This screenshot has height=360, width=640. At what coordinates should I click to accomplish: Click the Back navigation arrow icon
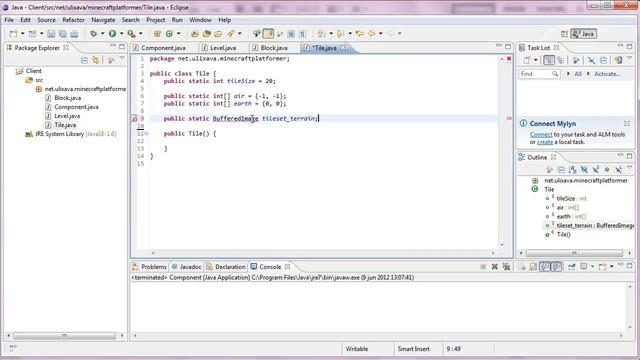click(x=371, y=34)
